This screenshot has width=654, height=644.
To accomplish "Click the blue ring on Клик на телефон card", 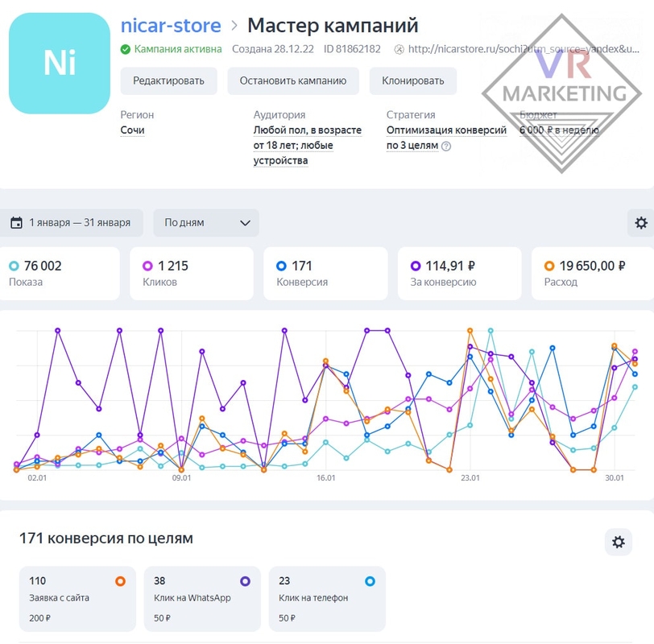I will click(x=370, y=581).
